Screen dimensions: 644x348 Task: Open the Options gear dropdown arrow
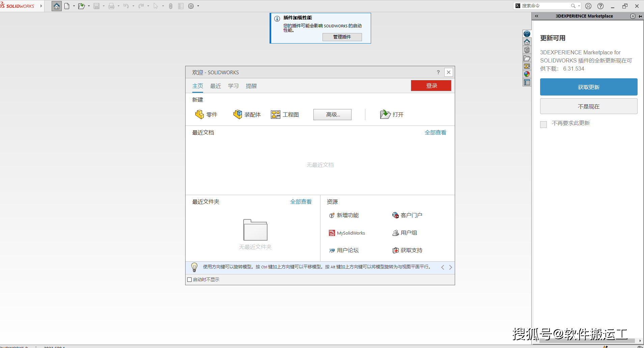click(x=198, y=6)
